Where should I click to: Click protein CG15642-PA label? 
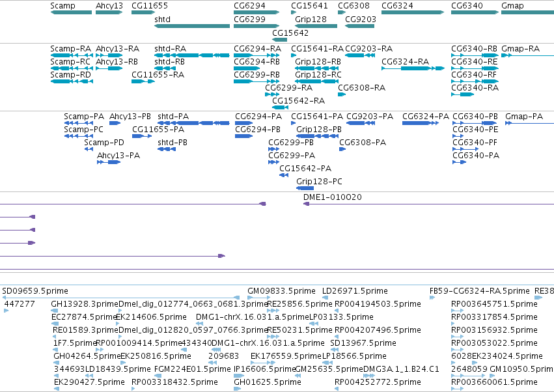305,169
